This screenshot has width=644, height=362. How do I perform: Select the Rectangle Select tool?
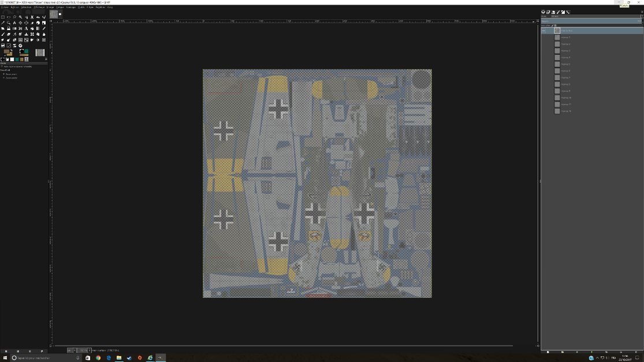click(3, 17)
